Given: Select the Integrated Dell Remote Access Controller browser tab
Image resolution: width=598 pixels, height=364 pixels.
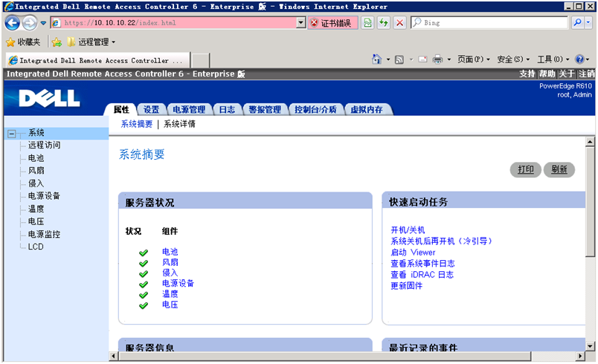Looking at the screenshot, I should point(98,60).
